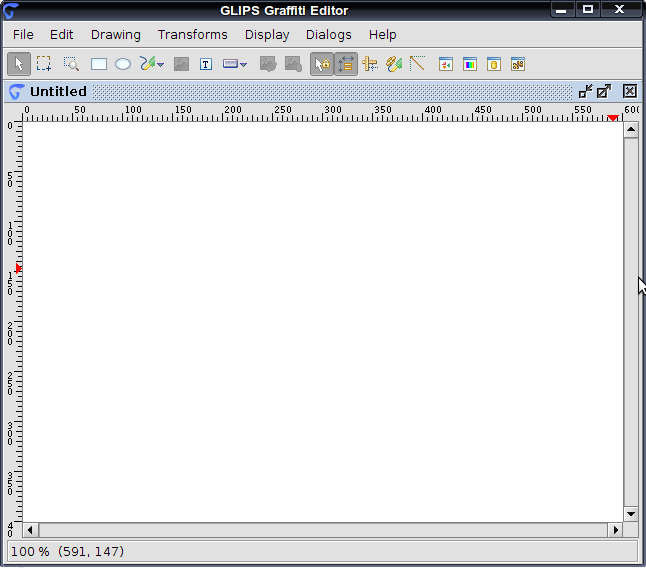Open the Display menu
The width and height of the screenshot is (646, 568).
coord(267,35)
